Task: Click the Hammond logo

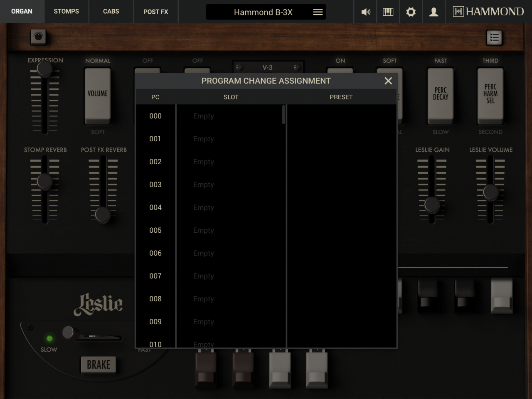Action: coord(488,12)
